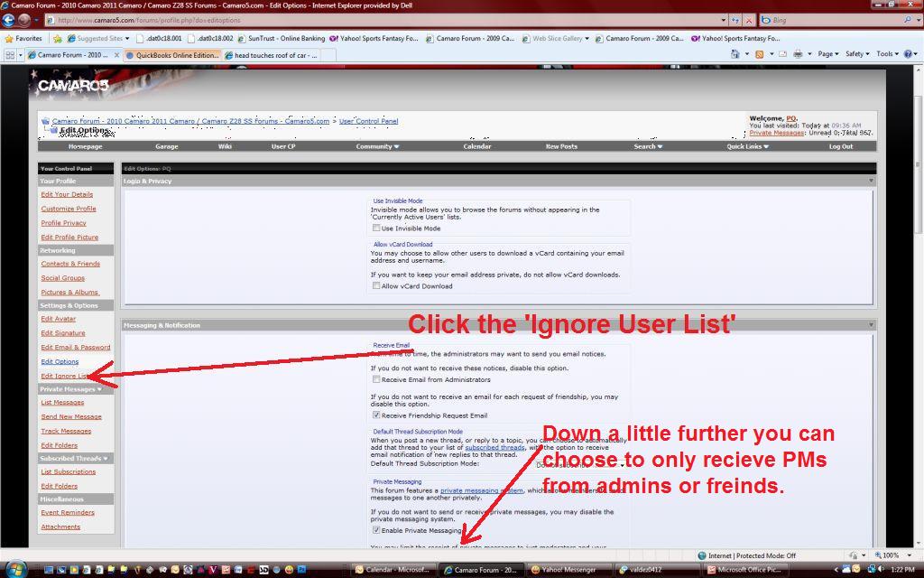Click the zoom level 100% control
The width and height of the screenshot is (924, 578).
point(892,555)
